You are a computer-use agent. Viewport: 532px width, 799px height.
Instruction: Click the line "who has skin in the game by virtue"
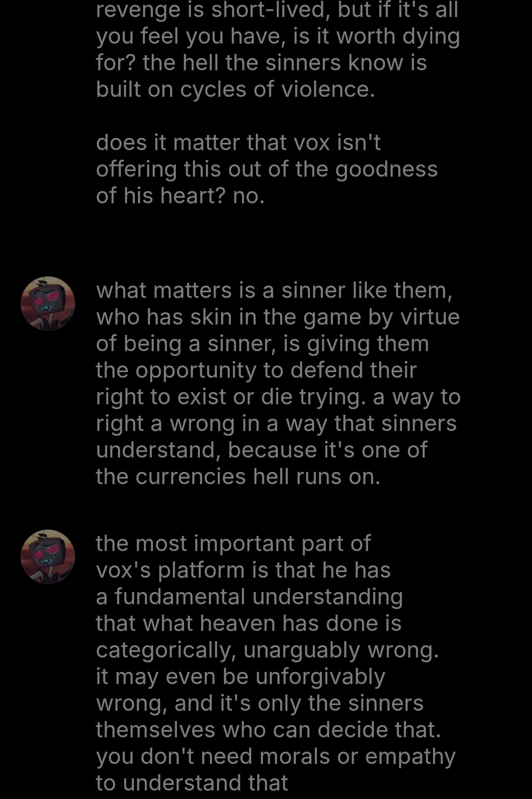(278, 317)
